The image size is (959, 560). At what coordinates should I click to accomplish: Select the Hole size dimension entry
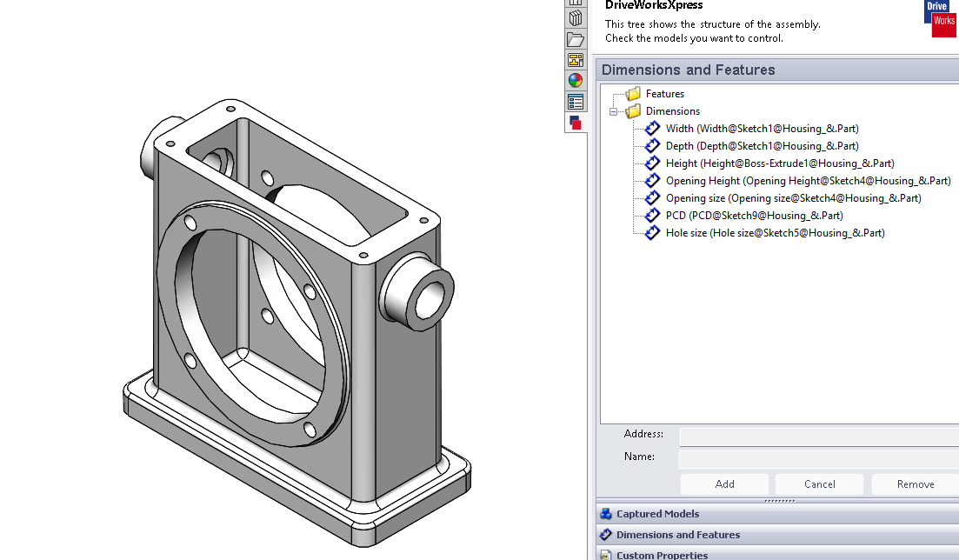click(774, 232)
